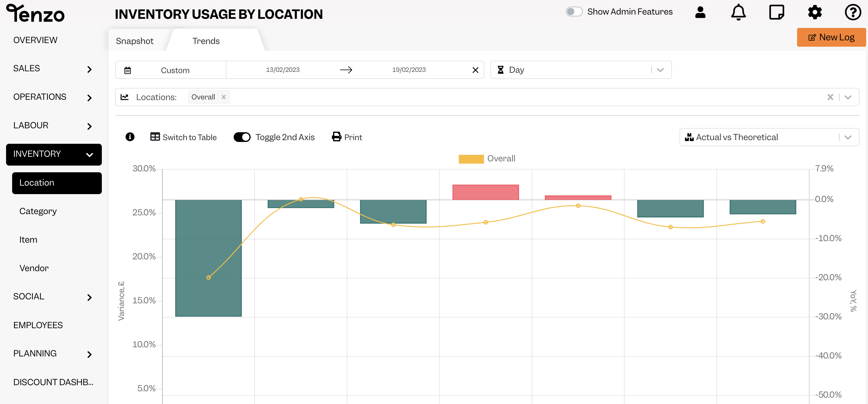Open the Day granularity dropdown
Screen dimensions: 868x404
click(581, 70)
